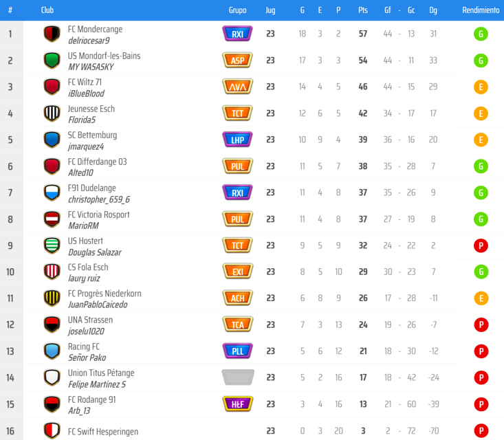Click Union Titus Pétange's empty gray group badge
This screenshot has width=504, height=440.
pyautogui.click(x=237, y=377)
